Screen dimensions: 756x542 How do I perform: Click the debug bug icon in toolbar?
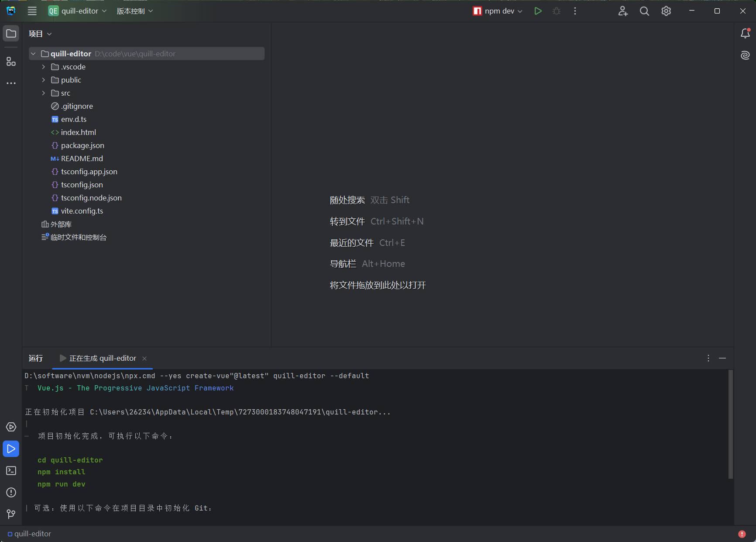pyautogui.click(x=557, y=11)
